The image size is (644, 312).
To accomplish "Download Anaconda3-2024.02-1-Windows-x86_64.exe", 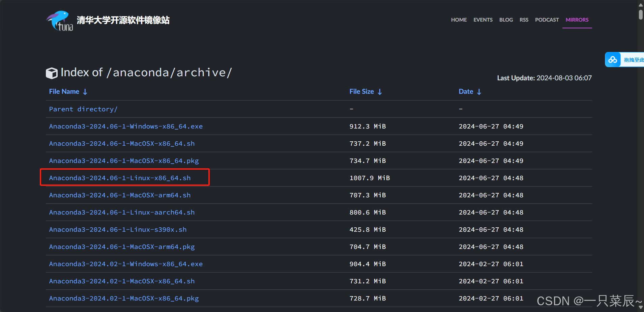I will (x=126, y=264).
